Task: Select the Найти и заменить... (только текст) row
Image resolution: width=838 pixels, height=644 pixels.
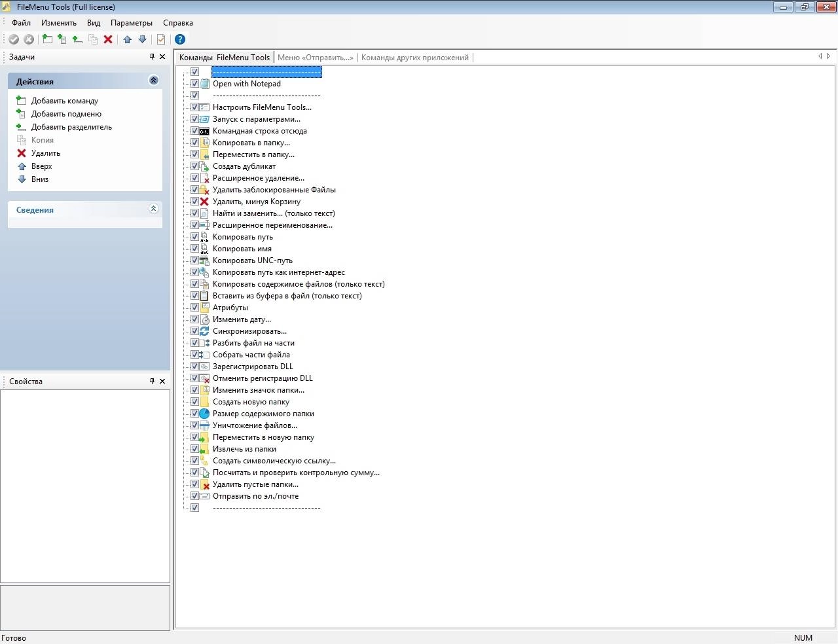Action: (x=274, y=213)
